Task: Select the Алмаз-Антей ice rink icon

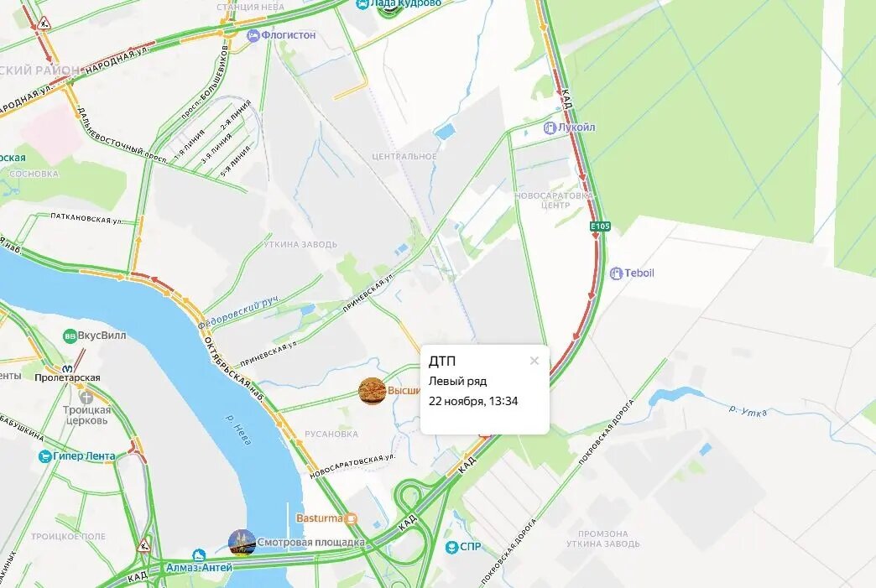Action: coord(199,555)
